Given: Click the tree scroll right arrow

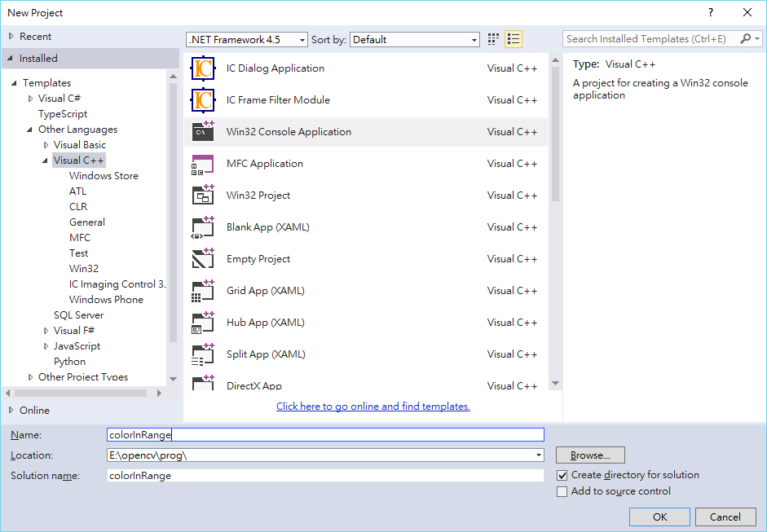Looking at the screenshot, I should pyautogui.click(x=159, y=394).
